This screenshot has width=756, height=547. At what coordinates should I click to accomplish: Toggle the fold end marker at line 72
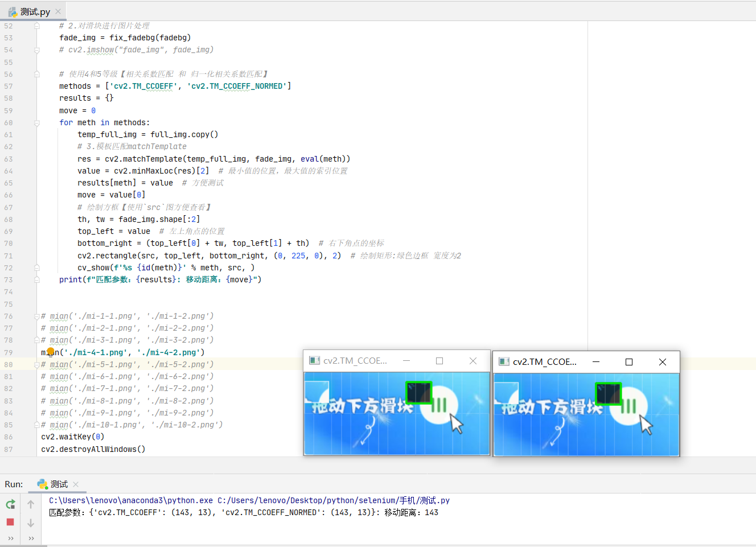(x=36, y=268)
